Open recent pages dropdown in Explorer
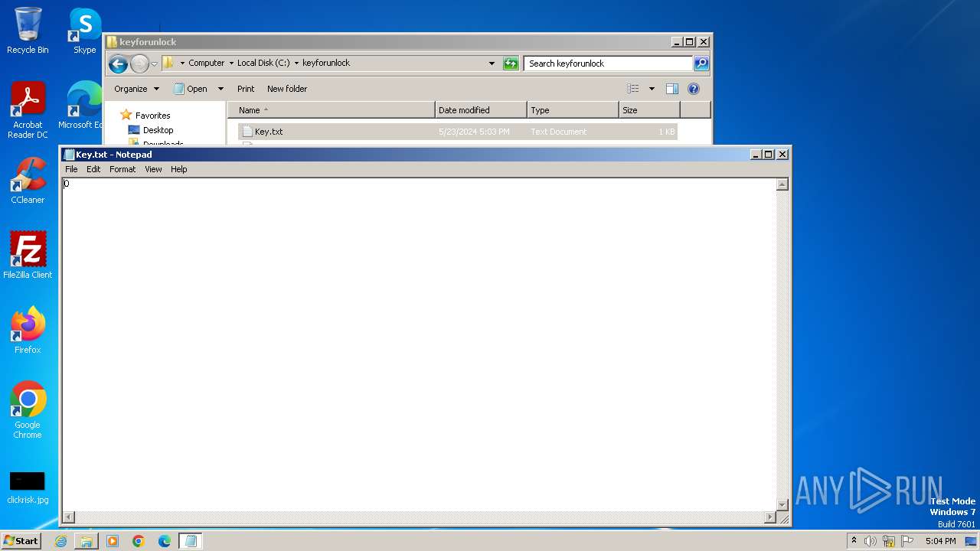The image size is (980, 551). (154, 64)
